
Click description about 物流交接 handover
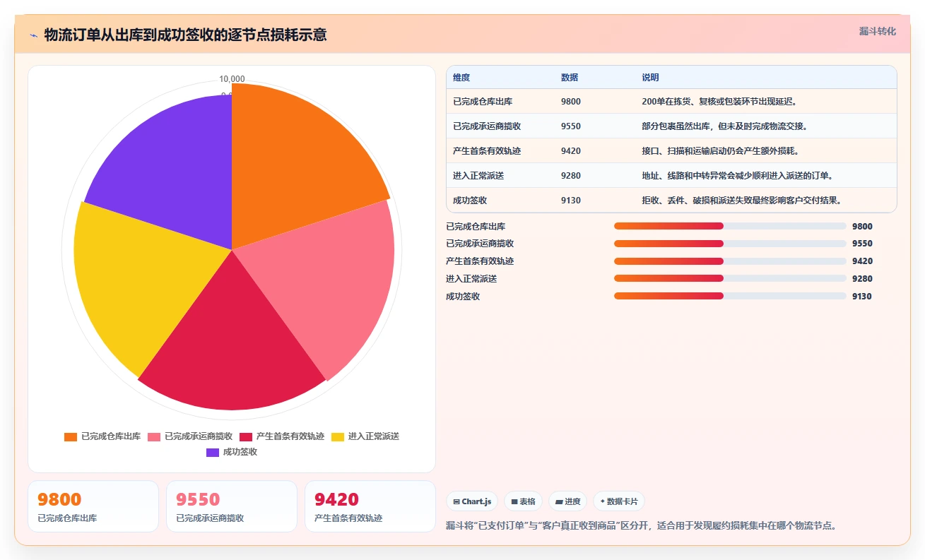[724, 126]
